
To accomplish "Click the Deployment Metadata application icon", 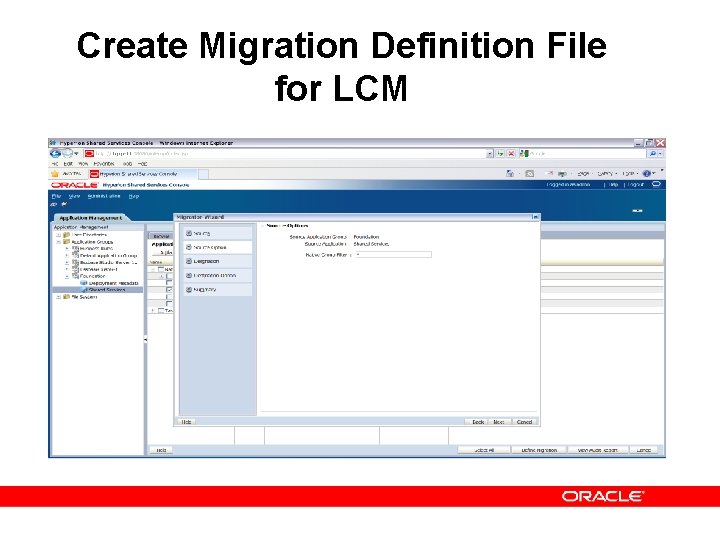I will point(84,283).
